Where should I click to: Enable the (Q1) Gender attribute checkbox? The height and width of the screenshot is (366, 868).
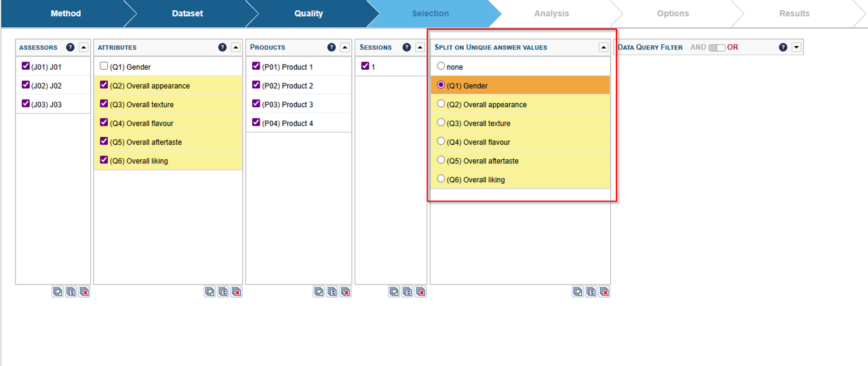pos(104,66)
